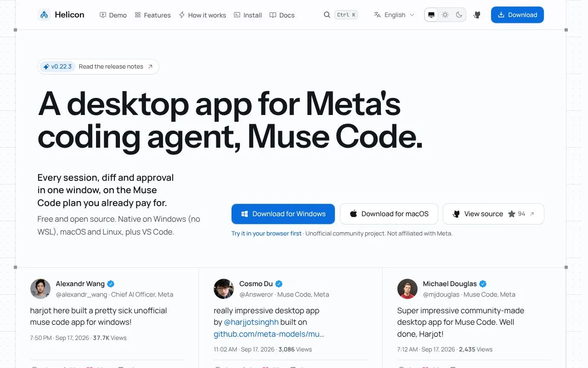Click the @Answeror handle text
588x368 pixels.
256,294
